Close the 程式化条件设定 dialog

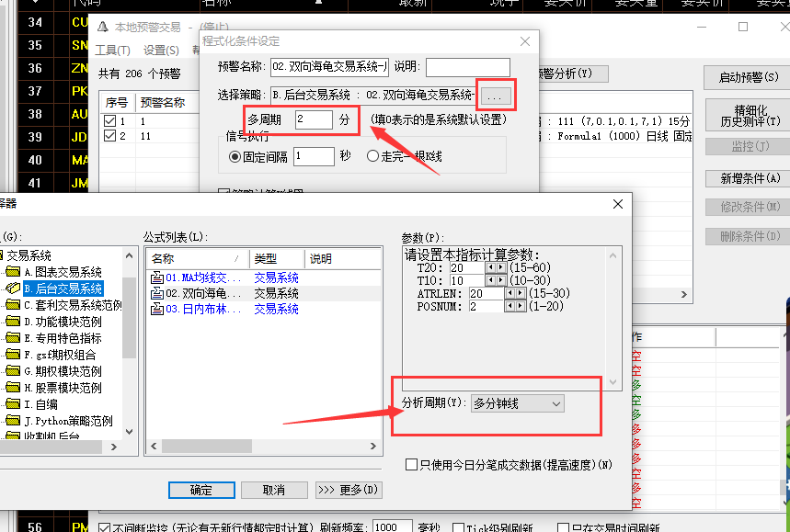click(525, 41)
